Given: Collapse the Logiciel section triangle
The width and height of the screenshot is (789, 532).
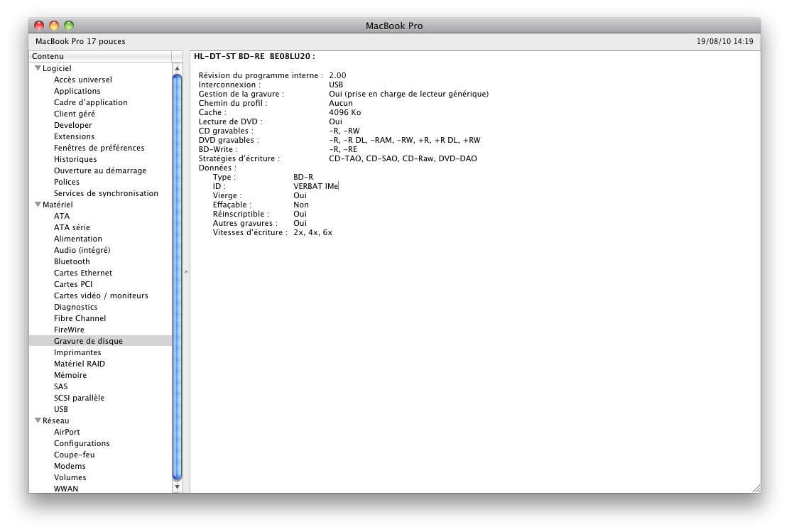Looking at the screenshot, I should [38, 68].
